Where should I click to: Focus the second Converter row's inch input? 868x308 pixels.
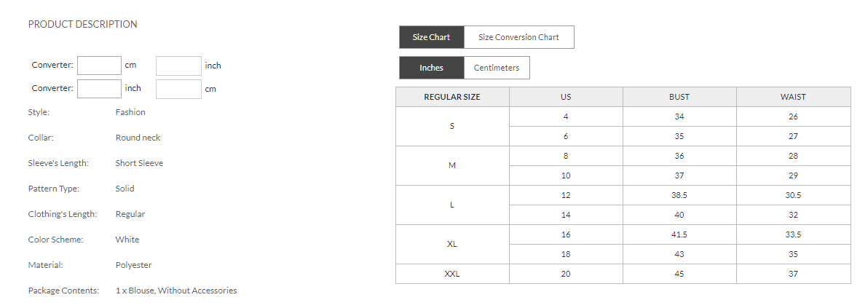[99, 89]
